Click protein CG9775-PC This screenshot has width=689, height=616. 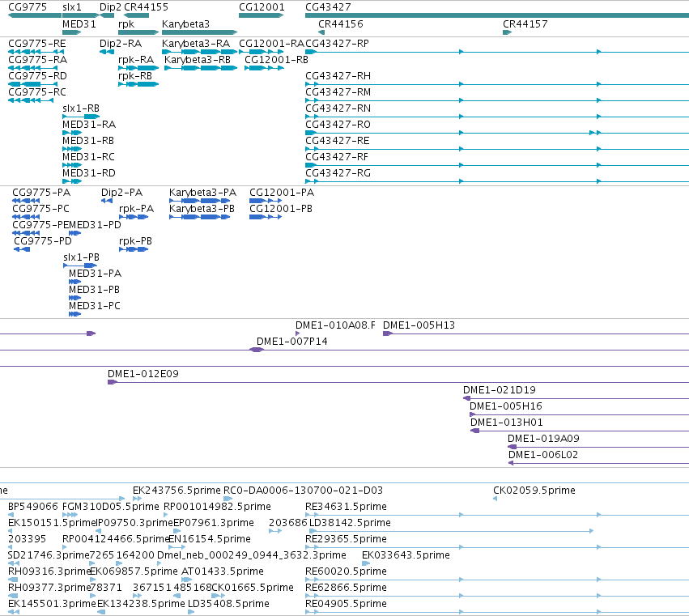(x=40, y=209)
